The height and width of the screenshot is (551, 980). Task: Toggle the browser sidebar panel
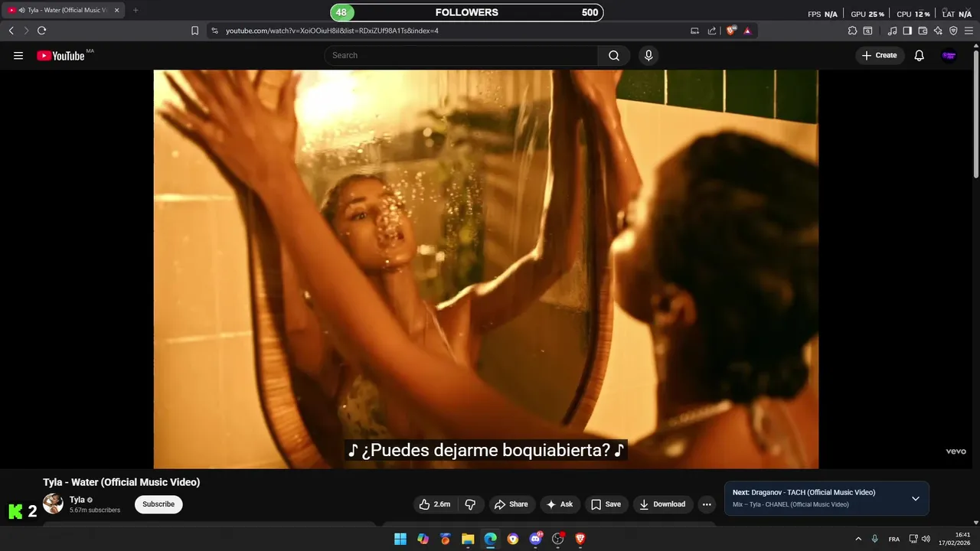pos(907,31)
